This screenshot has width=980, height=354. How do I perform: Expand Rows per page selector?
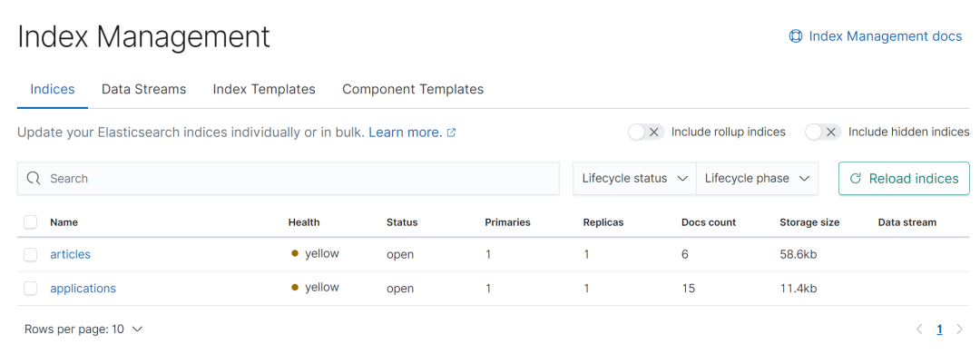[83, 329]
